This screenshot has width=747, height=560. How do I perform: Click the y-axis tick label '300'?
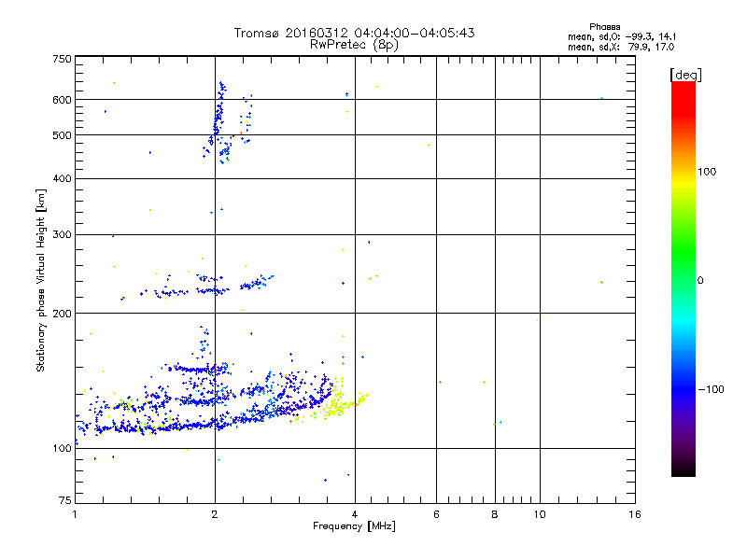[x=62, y=235]
